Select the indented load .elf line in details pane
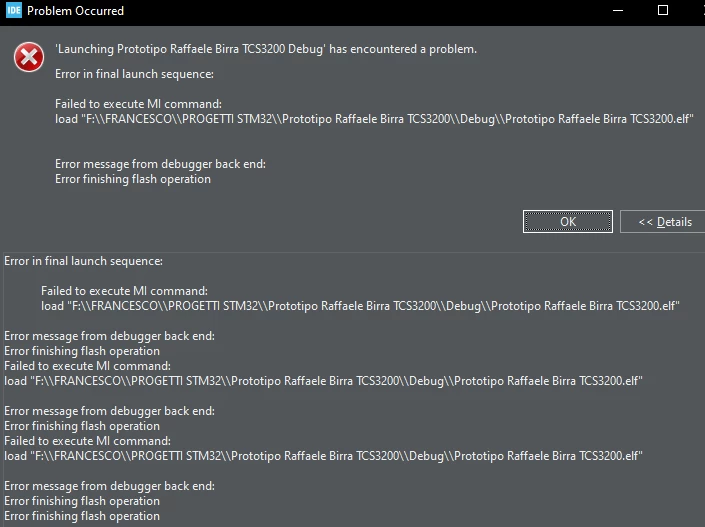This screenshot has height=527, width=705. tap(360, 306)
